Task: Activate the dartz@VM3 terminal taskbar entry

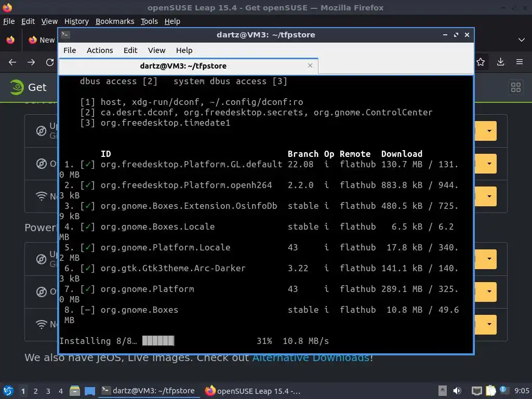Action: tap(148, 391)
